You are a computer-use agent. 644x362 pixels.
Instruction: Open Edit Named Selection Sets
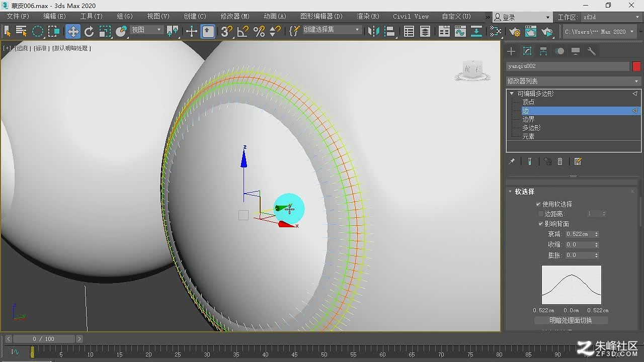click(x=294, y=31)
